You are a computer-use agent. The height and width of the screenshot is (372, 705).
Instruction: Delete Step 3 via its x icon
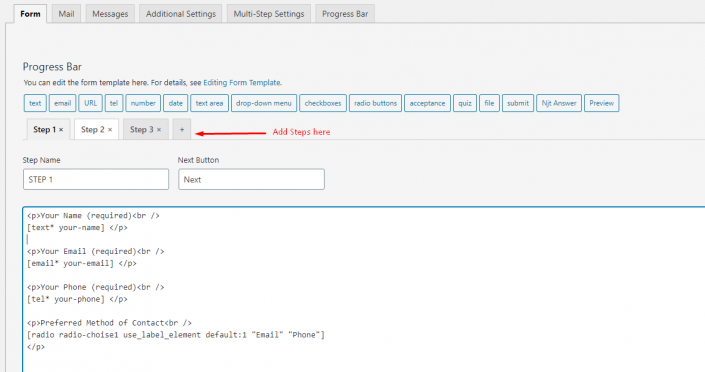(x=159, y=130)
